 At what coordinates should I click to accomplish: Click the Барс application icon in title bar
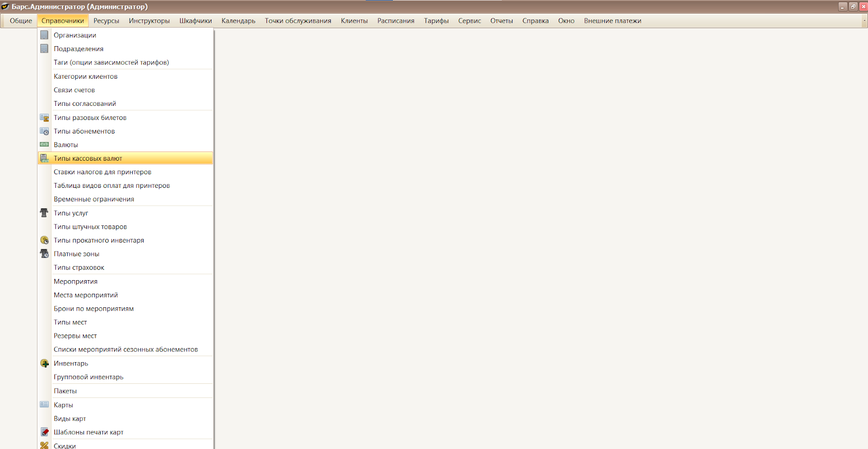pos(5,7)
